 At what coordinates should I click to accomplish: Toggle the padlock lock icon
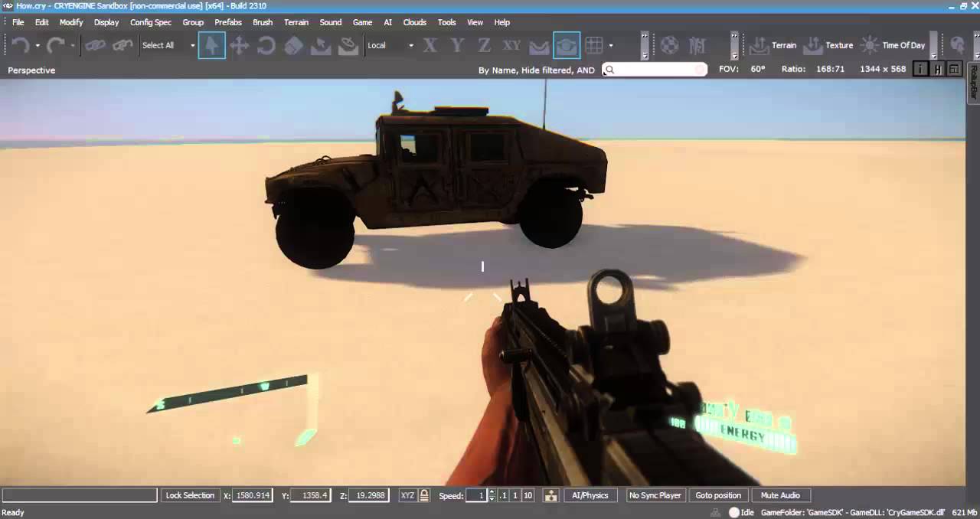(x=424, y=495)
